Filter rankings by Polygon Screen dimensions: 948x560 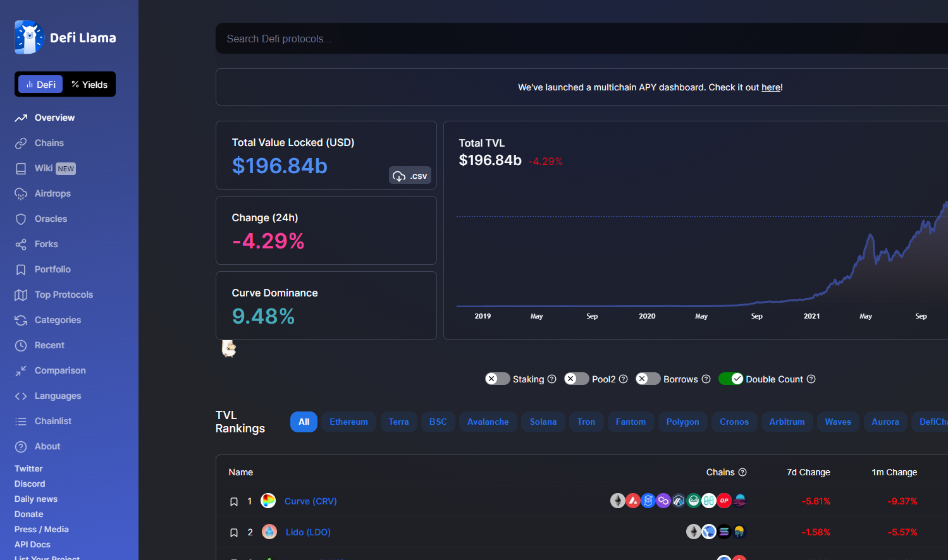682,422
